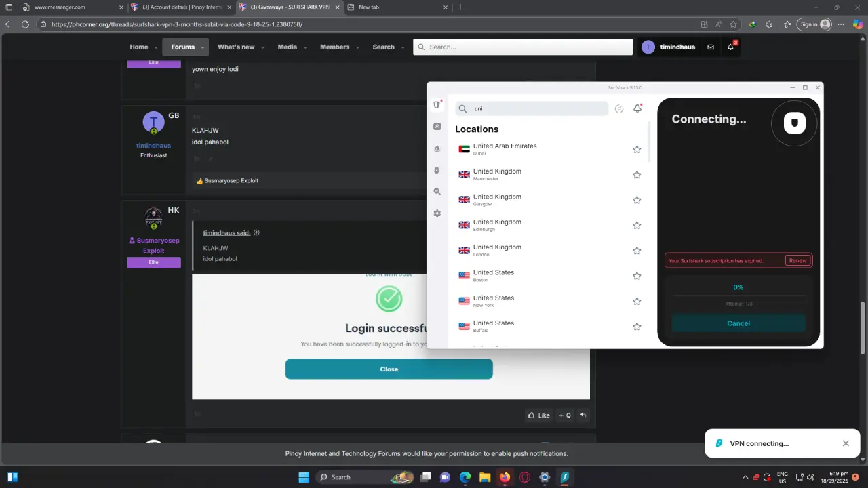
Task: Select United Arab Emirates Dubai server
Action: coord(549,149)
